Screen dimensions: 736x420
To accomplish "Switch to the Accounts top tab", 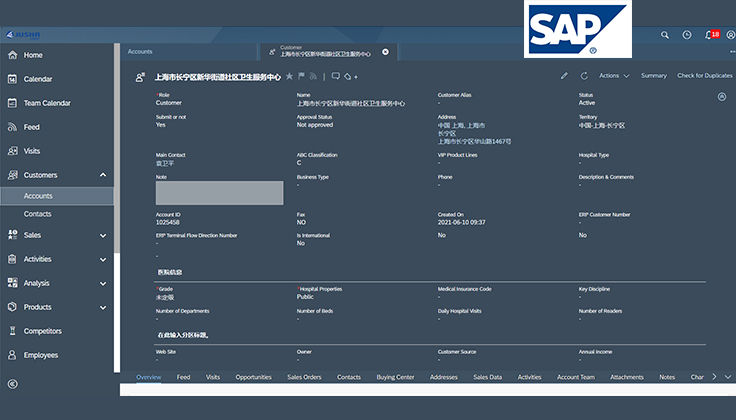I will [140, 52].
